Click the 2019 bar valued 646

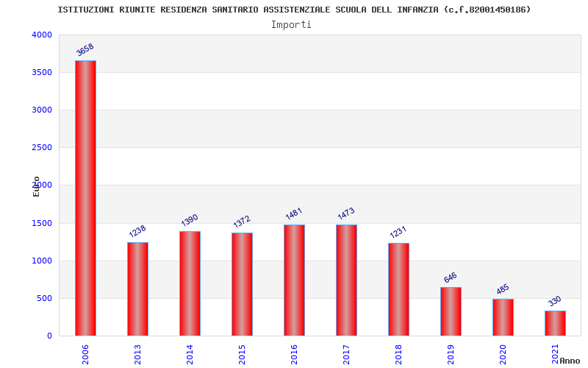(451, 311)
